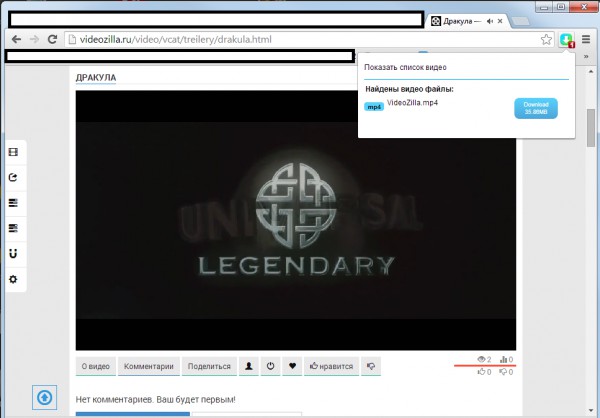Click the views eye counter

pyautogui.click(x=484, y=359)
